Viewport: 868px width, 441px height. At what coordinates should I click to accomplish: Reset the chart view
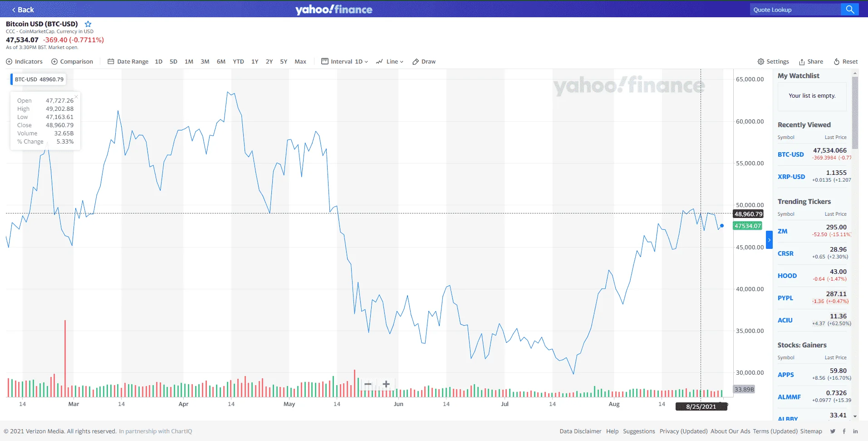click(846, 62)
